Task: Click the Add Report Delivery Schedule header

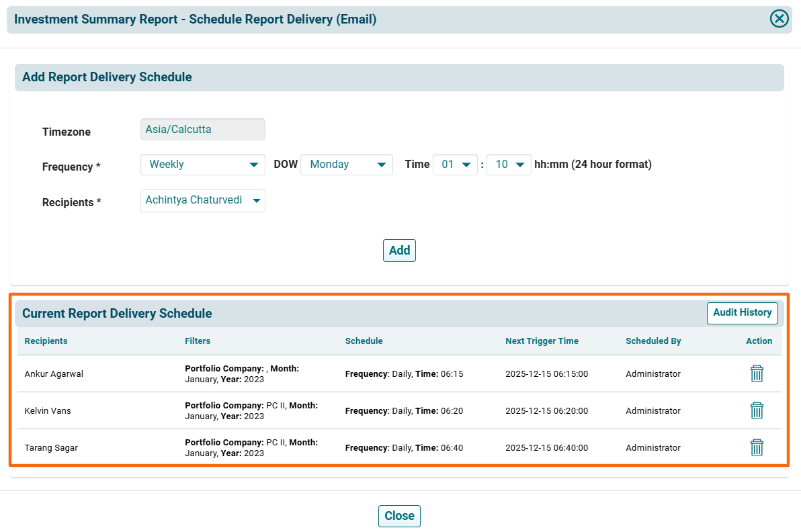Action: 107,77
